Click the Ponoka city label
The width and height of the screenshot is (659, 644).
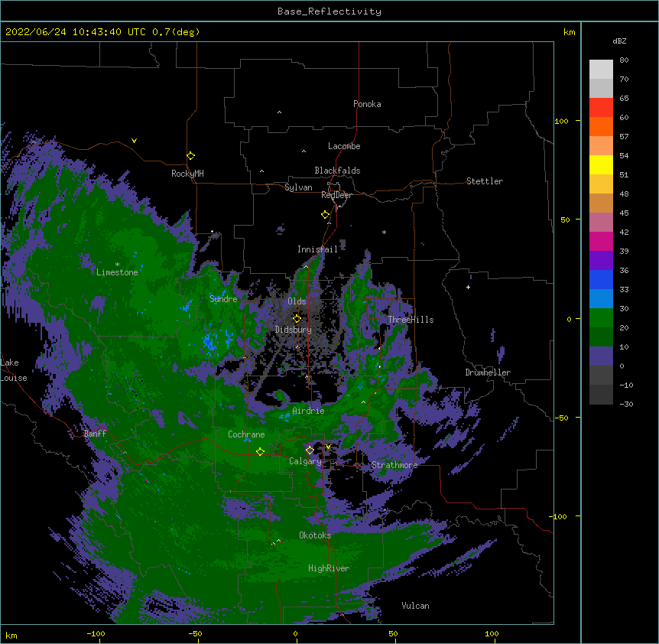[x=367, y=104]
